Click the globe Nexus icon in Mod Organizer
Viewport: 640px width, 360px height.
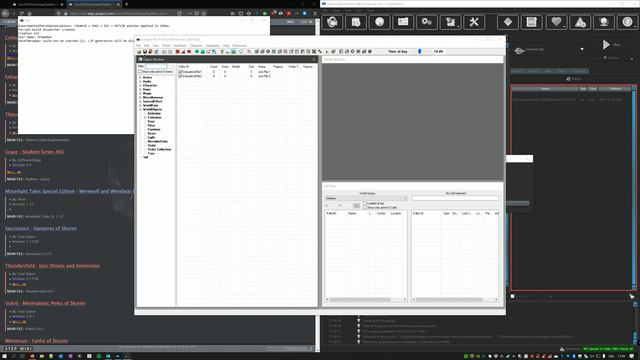click(x=379, y=22)
